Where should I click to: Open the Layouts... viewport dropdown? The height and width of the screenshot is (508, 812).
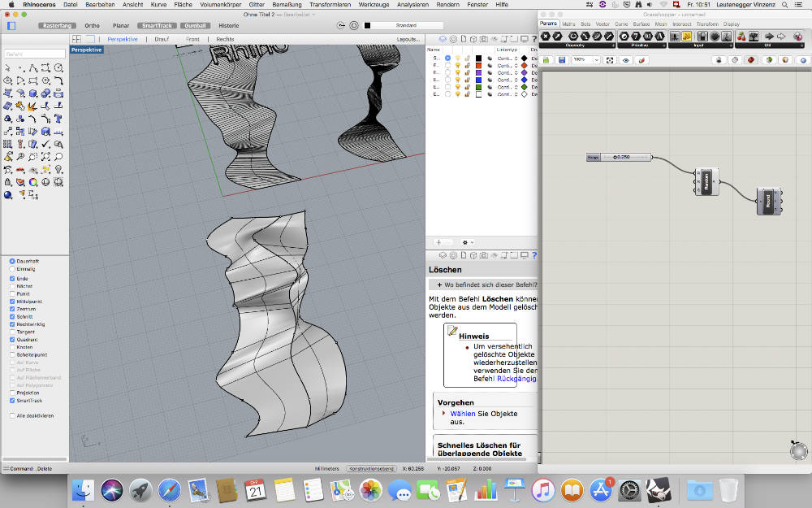408,39
